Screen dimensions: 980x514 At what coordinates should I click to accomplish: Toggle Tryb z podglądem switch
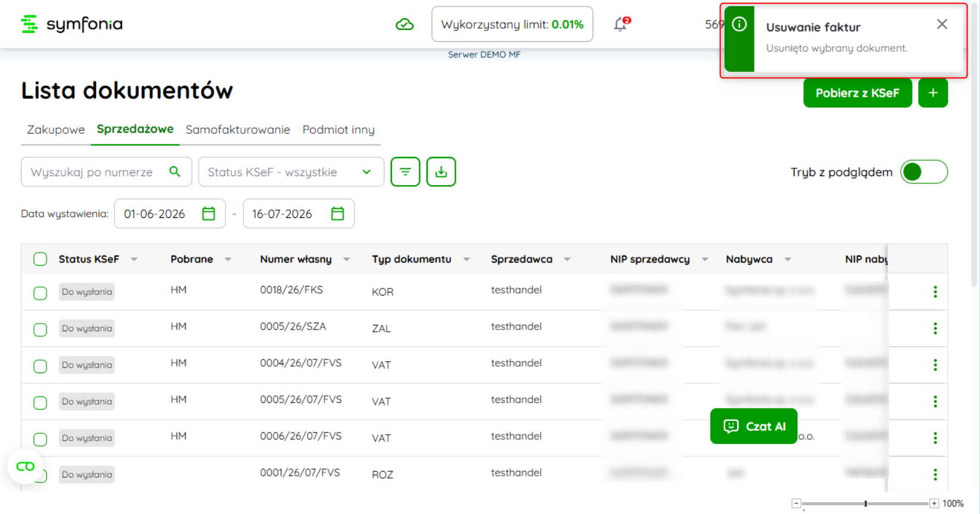click(x=924, y=172)
